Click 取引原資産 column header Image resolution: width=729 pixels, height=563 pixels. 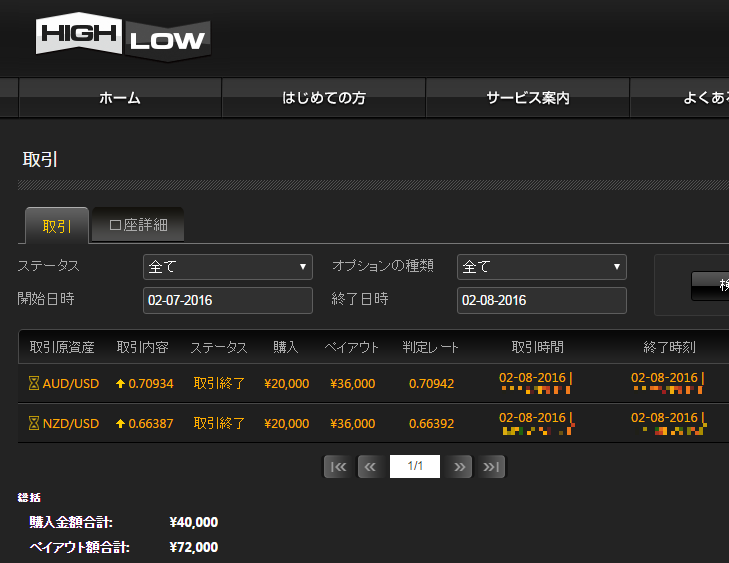pos(62,347)
